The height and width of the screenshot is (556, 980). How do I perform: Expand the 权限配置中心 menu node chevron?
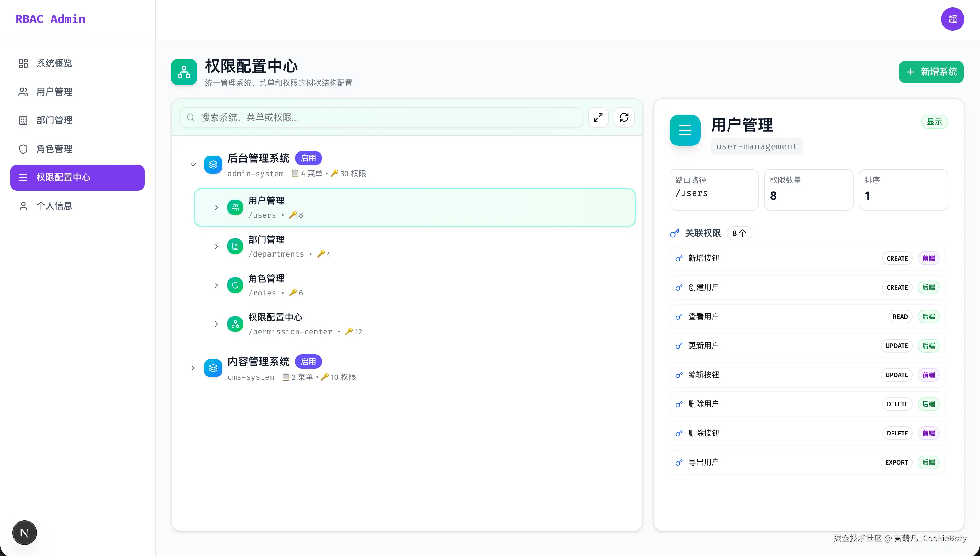216,324
